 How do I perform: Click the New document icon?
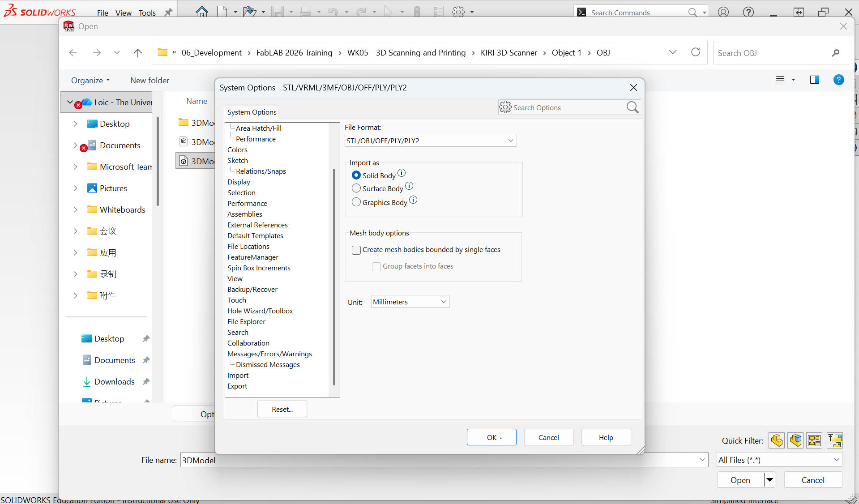(222, 12)
